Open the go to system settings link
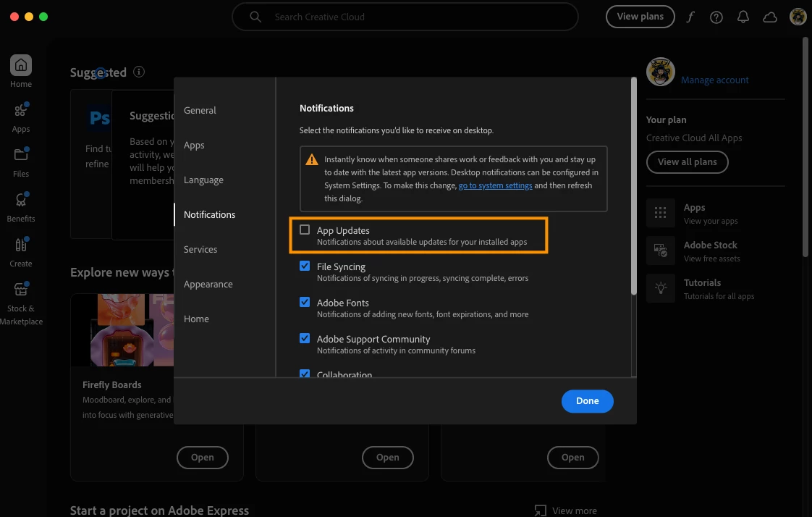The height and width of the screenshot is (517, 812). (x=495, y=185)
